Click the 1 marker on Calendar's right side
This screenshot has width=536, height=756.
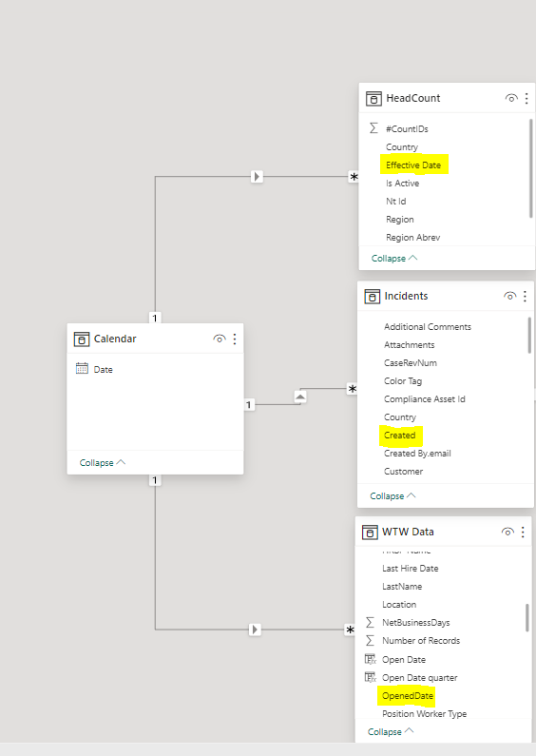point(249,404)
